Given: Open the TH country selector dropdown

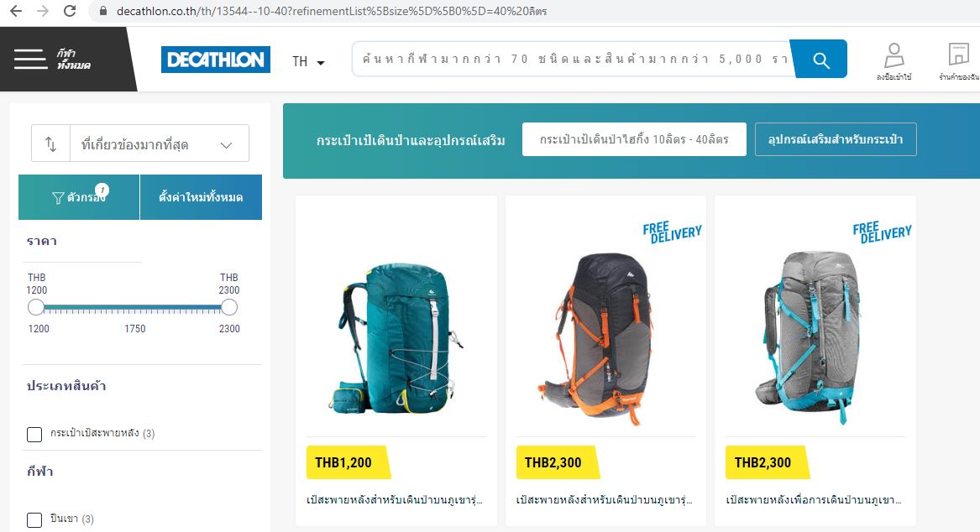Looking at the screenshot, I should pyautogui.click(x=309, y=61).
